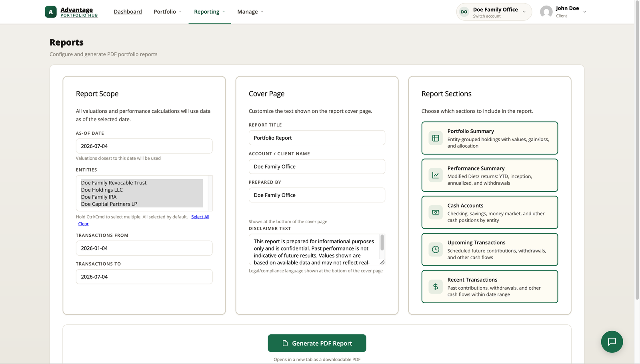The width and height of the screenshot is (640, 364).
Task: Go to the Dashboard nav item
Action: [128, 12]
